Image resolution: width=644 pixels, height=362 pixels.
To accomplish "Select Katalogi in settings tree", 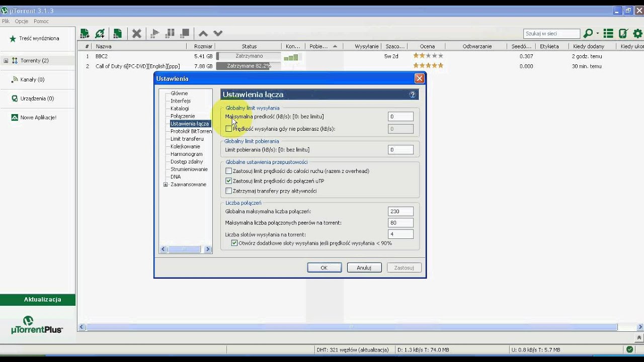I will [x=180, y=109].
